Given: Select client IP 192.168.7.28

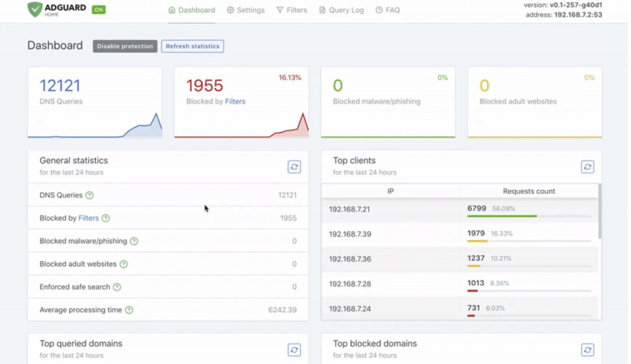Looking at the screenshot, I should 350,284.
